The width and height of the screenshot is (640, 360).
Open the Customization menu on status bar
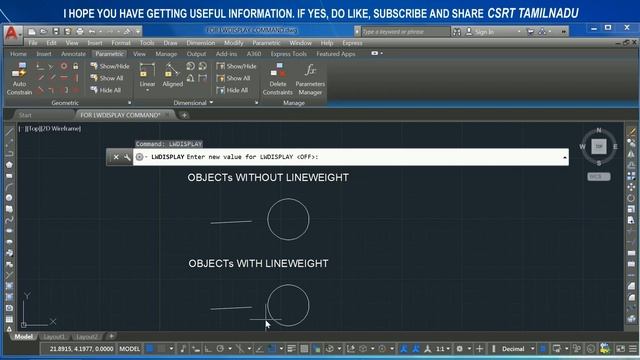pyautogui.click(x=632, y=349)
